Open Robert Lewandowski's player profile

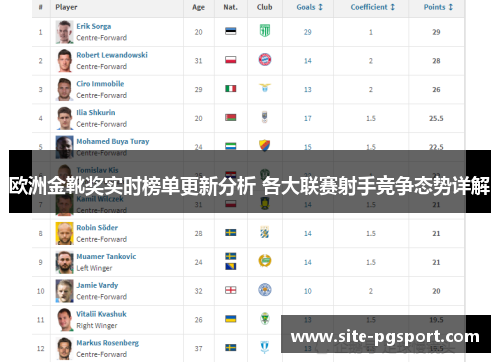(112, 55)
